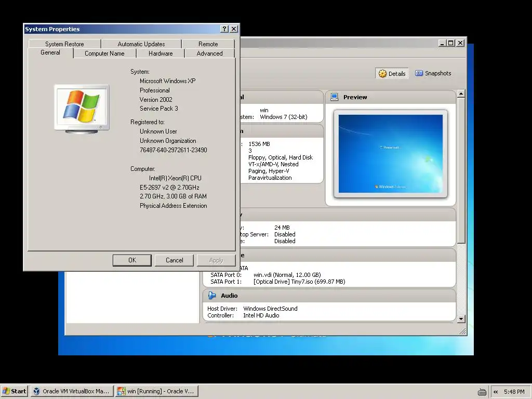Click the Details gear icon
The width and height of the screenshot is (532, 399).
(x=382, y=74)
